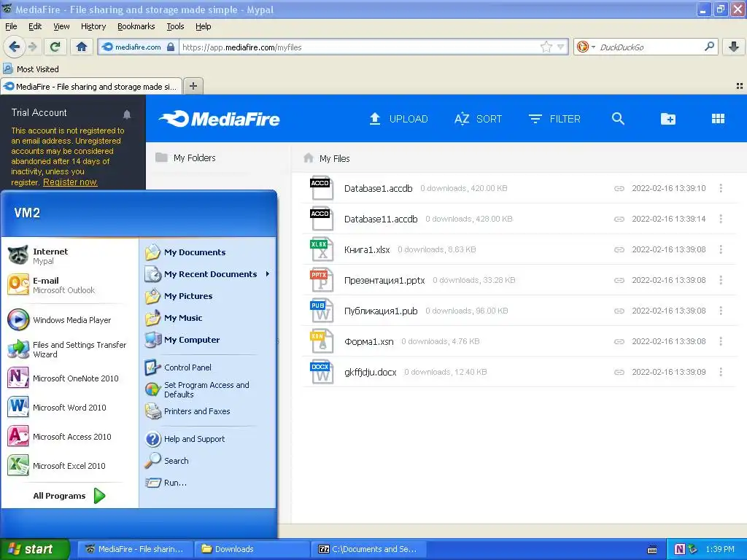Open Most Visited bookmarks
The width and height of the screenshot is (747, 560).
click(31, 69)
